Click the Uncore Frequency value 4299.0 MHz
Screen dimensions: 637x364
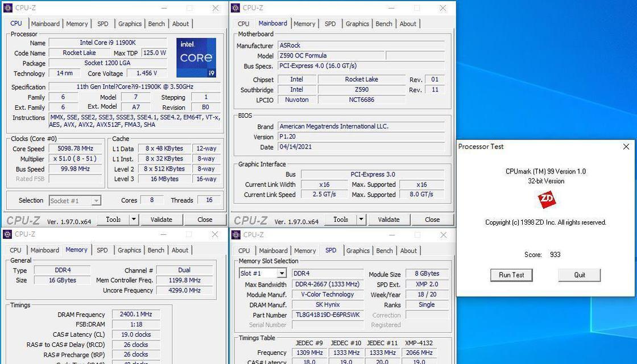(x=184, y=291)
